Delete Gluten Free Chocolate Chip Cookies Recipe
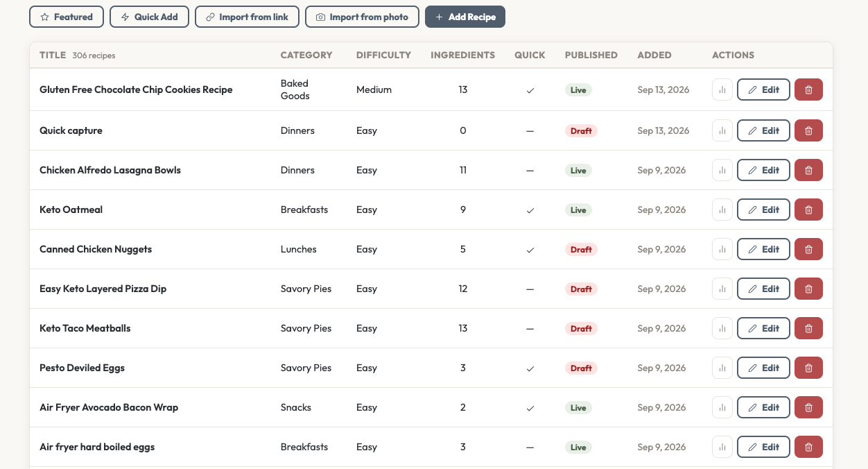The width and height of the screenshot is (868, 469). pos(808,89)
